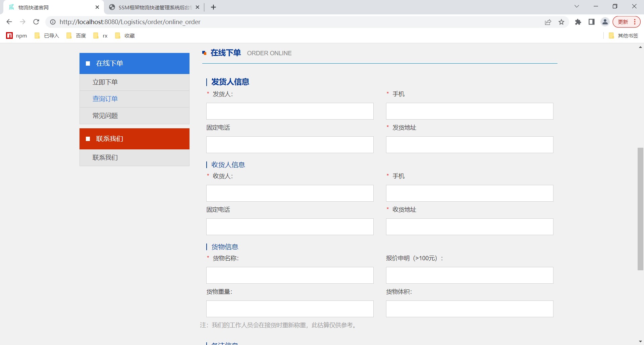Screen dimensions: 644x345
Task: Click the 更新 browser update button
Action: [623, 22]
